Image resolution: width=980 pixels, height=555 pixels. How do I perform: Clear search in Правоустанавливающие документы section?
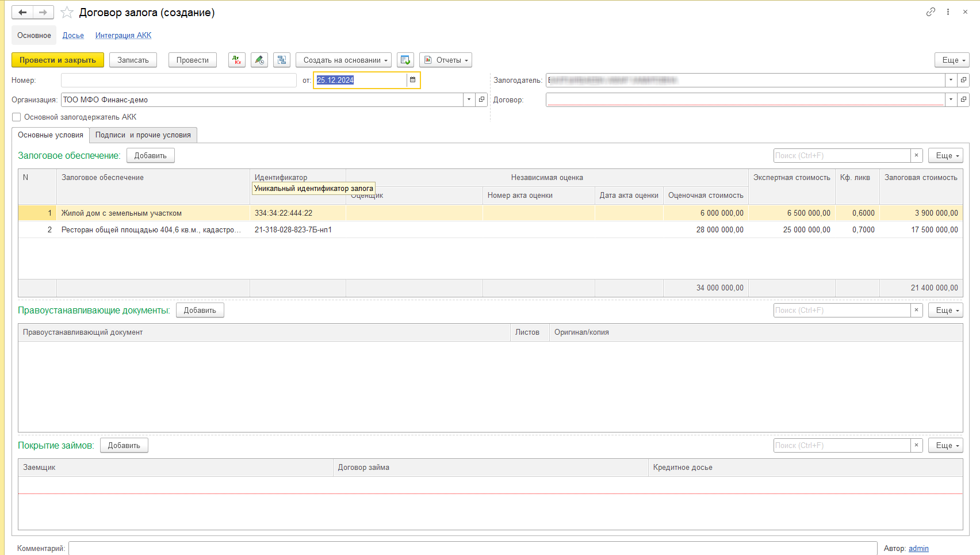[x=917, y=310]
